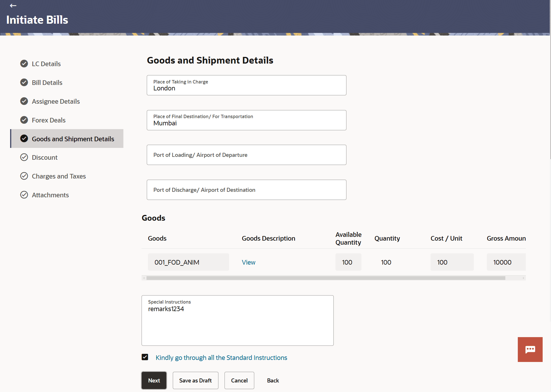Click the Back button
The width and height of the screenshot is (551, 392).
click(273, 380)
